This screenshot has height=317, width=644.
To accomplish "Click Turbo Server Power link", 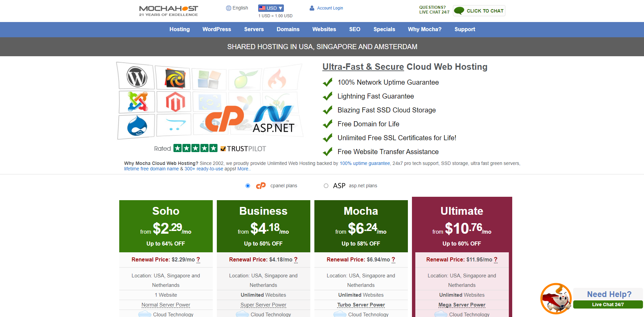I will (x=361, y=305).
